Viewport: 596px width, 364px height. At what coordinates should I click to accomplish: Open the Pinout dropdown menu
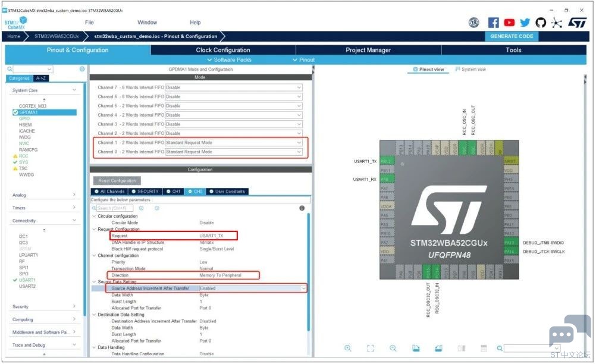(303, 59)
